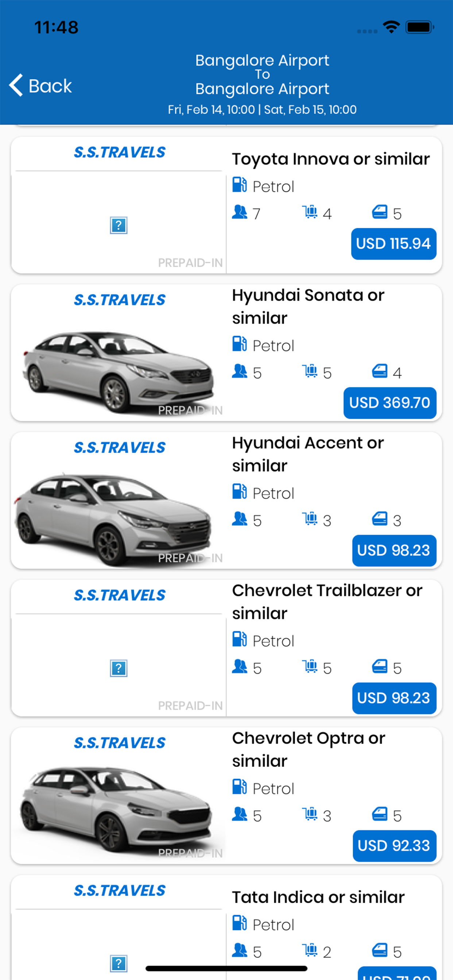The height and width of the screenshot is (980, 453).
Task: Tap the Wi-Fi status icon
Action: click(x=391, y=27)
